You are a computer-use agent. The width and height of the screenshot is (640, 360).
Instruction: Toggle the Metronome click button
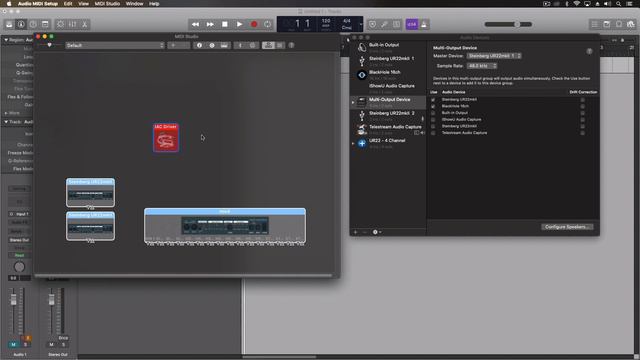424,24
